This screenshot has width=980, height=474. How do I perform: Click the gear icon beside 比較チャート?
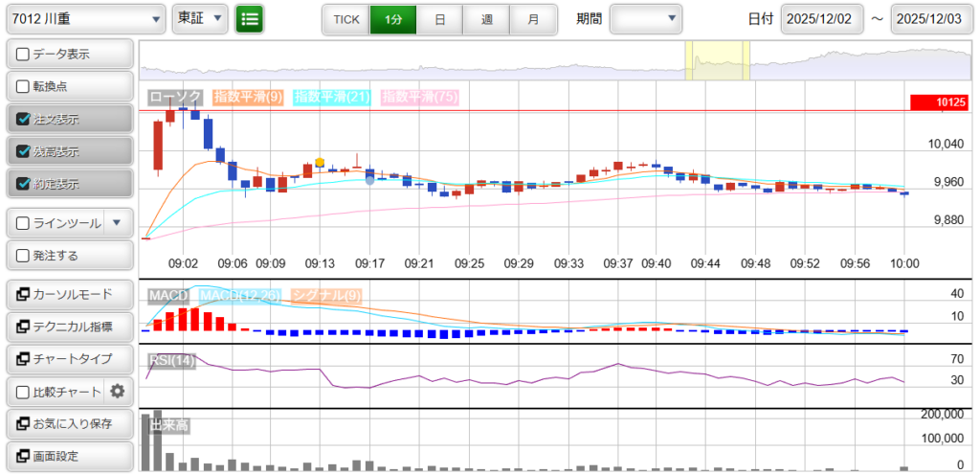pos(118,391)
